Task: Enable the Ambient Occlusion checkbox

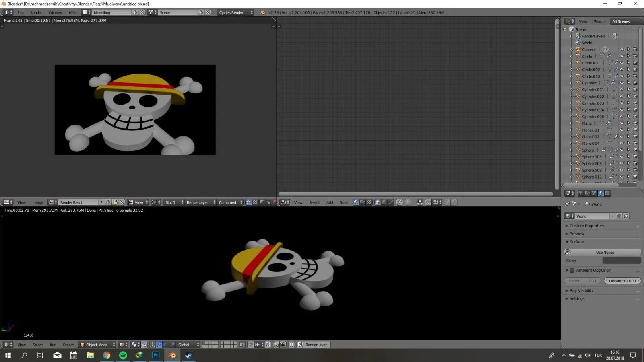Action: pyautogui.click(x=572, y=270)
